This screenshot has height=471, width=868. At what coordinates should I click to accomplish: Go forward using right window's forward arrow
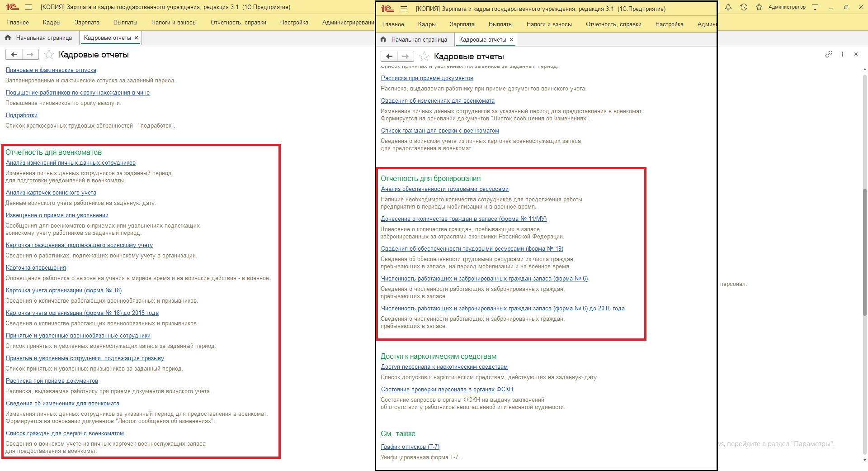point(406,57)
